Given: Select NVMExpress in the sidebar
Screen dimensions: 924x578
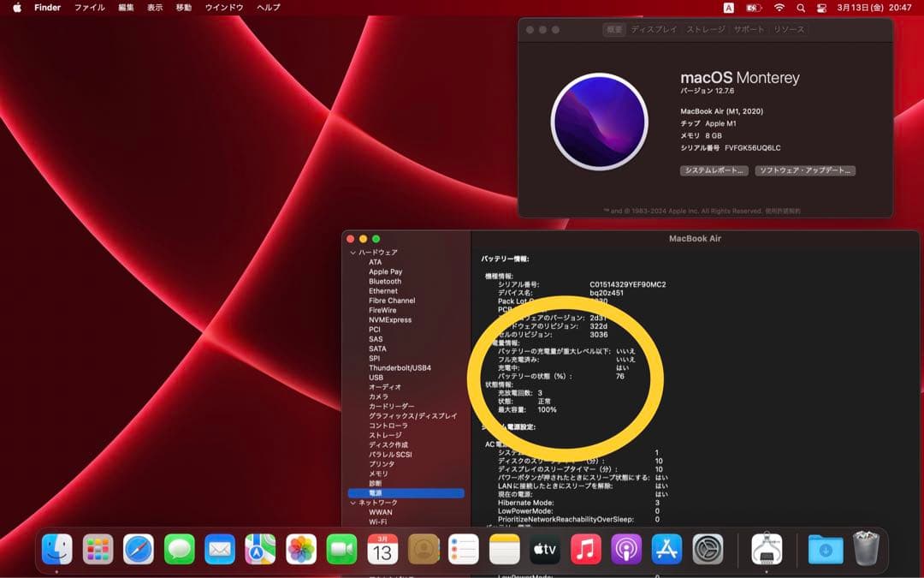Looking at the screenshot, I should 390,320.
